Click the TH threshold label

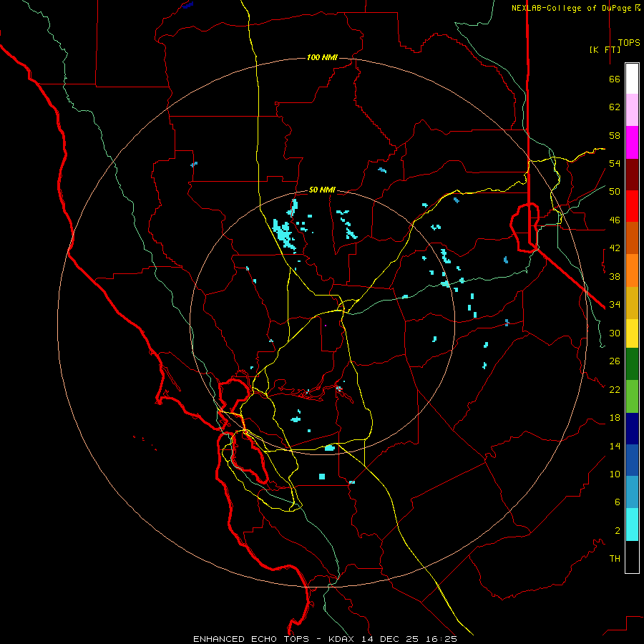tap(615, 559)
